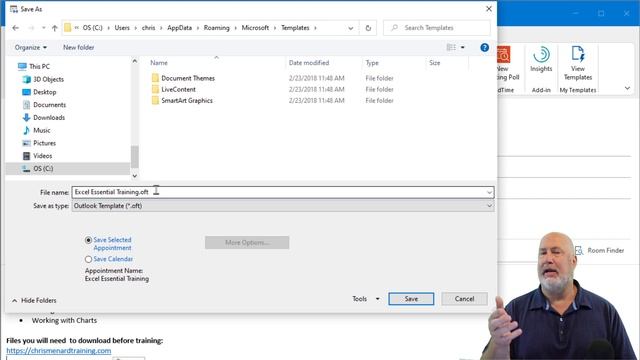Open Insights add-in in Outlook ribbon
Image resolution: width=640 pixels, height=360 pixels.
[541, 60]
